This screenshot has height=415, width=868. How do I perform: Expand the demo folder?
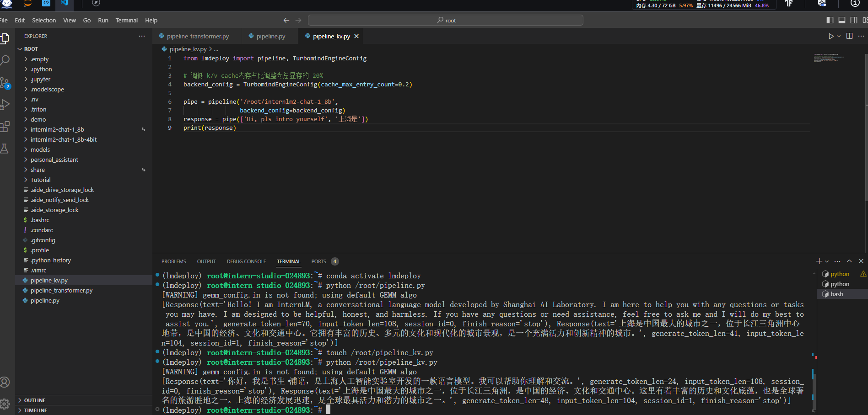pyautogui.click(x=84, y=119)
